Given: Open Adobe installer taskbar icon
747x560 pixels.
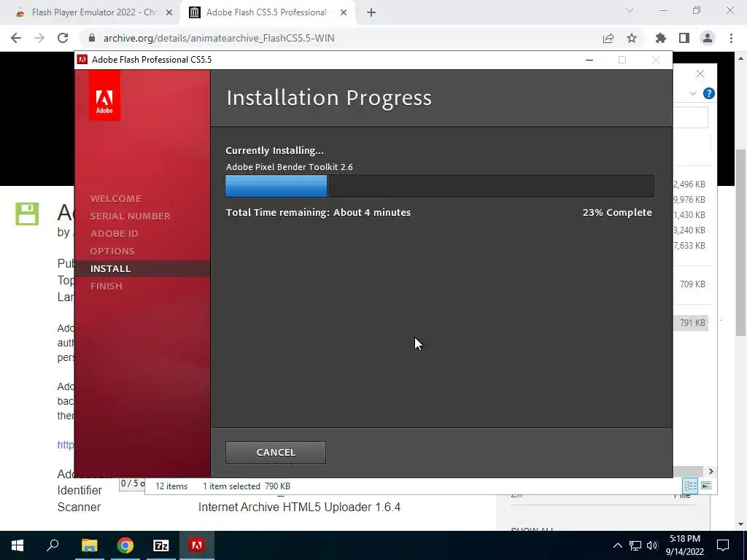Looking at the screenshot, I should 197,545.
